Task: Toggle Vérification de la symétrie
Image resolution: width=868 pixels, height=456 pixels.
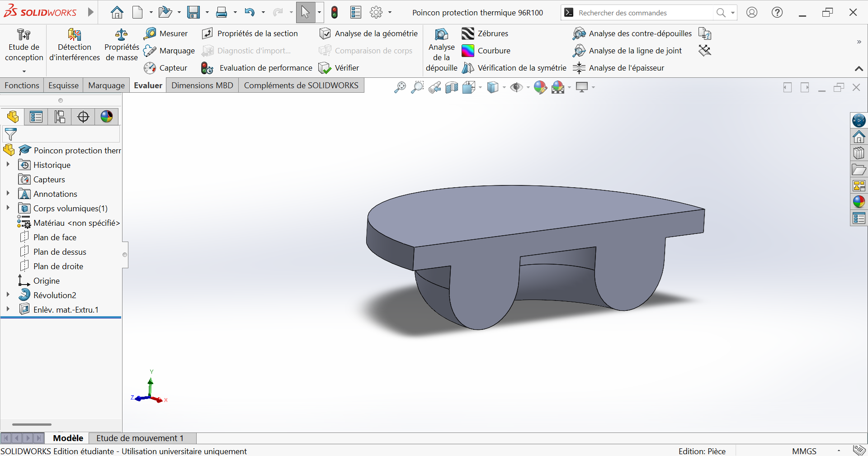Action: pyautogui.click(x=468, y=68)
